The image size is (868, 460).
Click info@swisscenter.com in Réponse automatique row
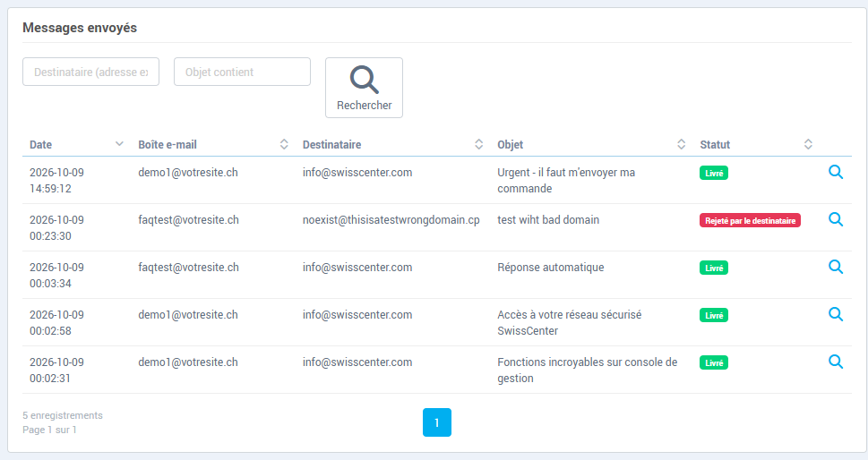357,268
